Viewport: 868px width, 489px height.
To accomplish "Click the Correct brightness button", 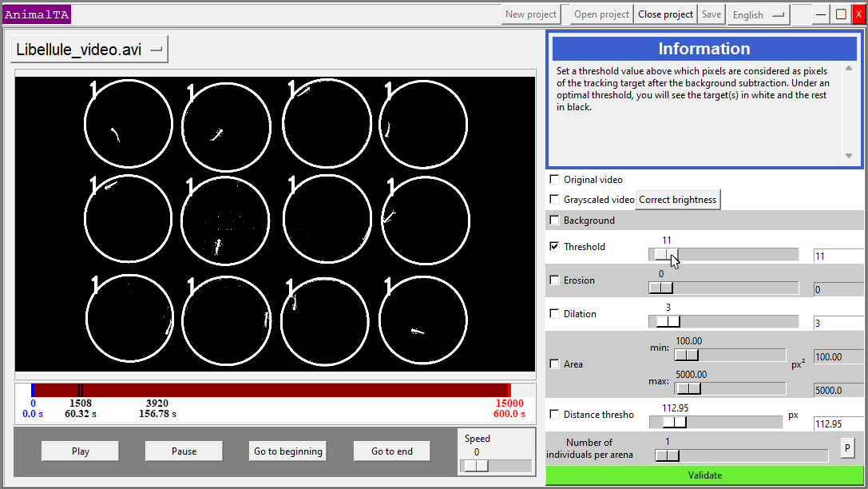I will pos(678,200).
